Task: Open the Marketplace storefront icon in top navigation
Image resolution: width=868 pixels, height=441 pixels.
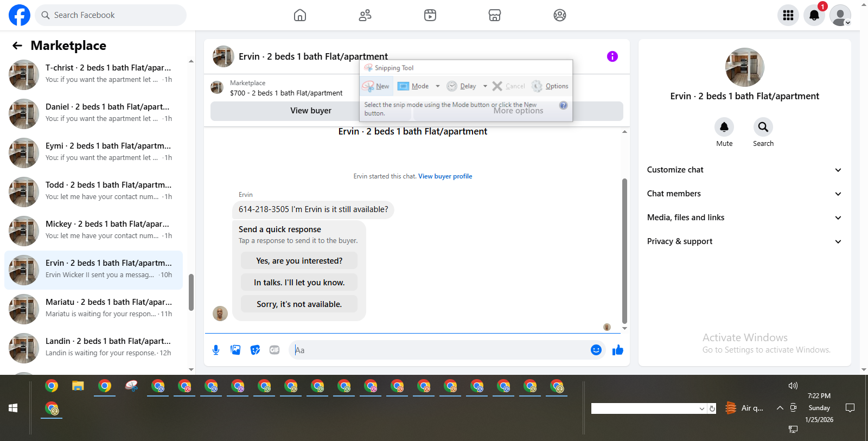Action: 495,15
